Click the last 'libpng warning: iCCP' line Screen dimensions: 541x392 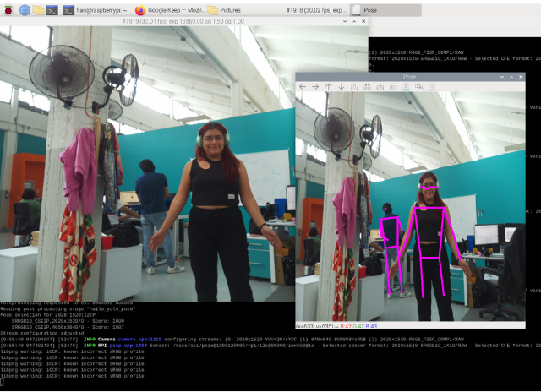[72, 376]
